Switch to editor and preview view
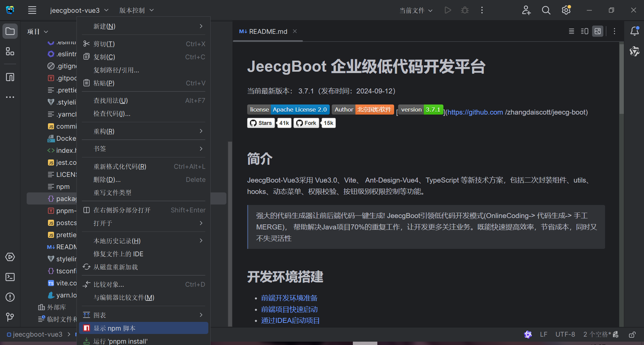Viewport: 644px width, 345px height. [585, 31]
